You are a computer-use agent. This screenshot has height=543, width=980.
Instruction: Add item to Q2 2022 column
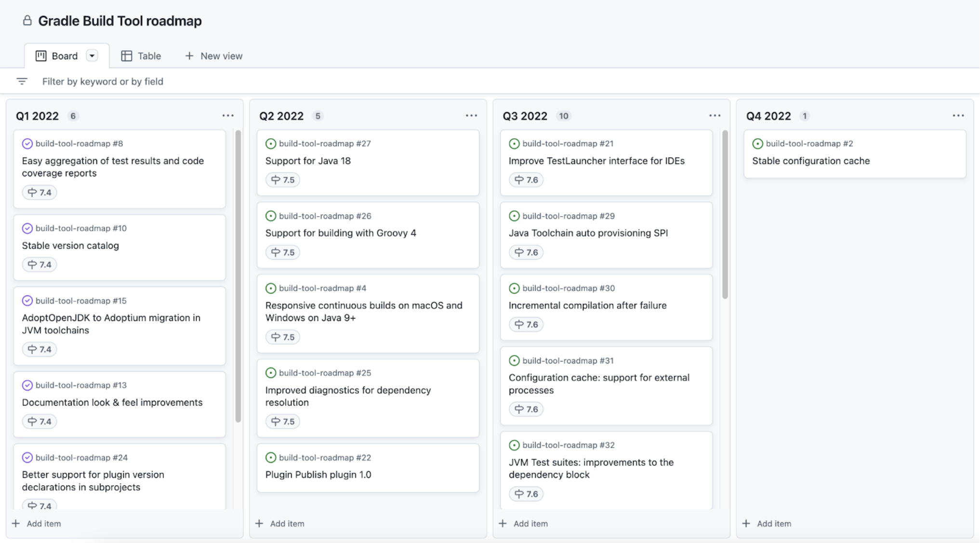point(280,523)
